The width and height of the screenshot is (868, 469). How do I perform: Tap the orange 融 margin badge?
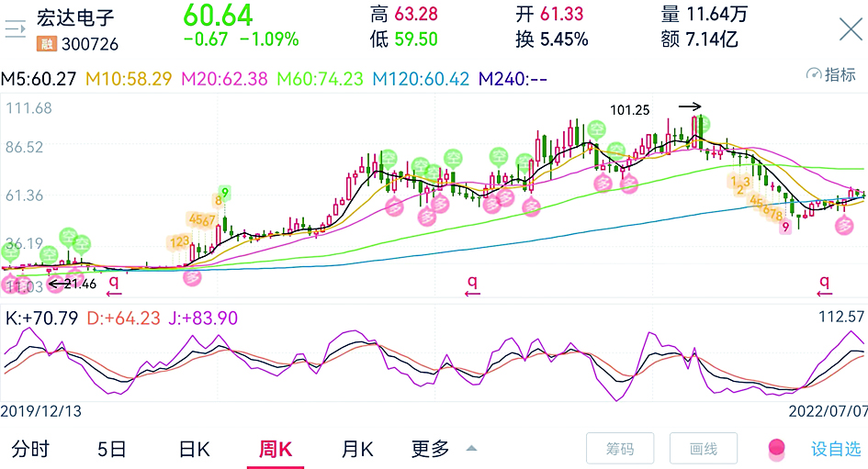(45, 43)
